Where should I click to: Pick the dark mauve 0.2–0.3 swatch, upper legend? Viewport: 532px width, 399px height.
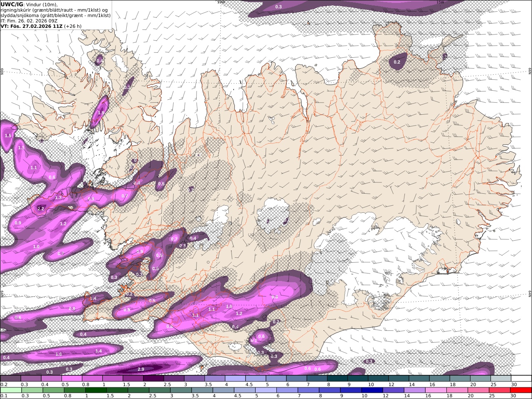tap(10, 378)
